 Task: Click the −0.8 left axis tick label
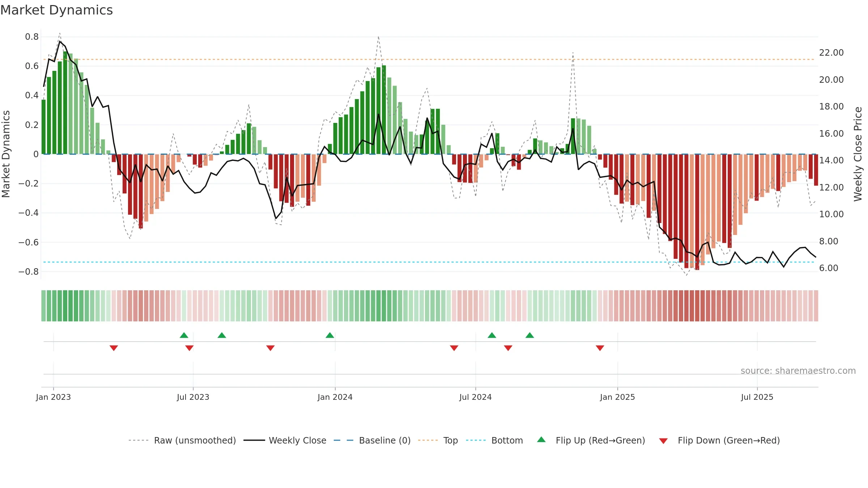[x=29, y=272]
